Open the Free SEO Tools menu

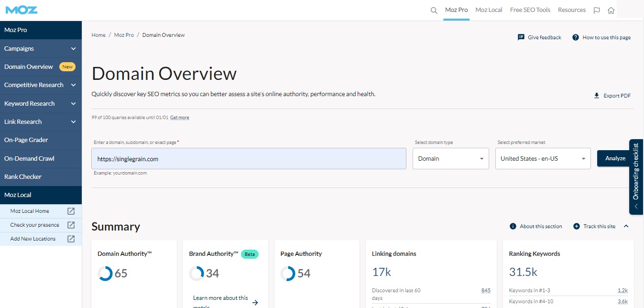pos(530,10)
